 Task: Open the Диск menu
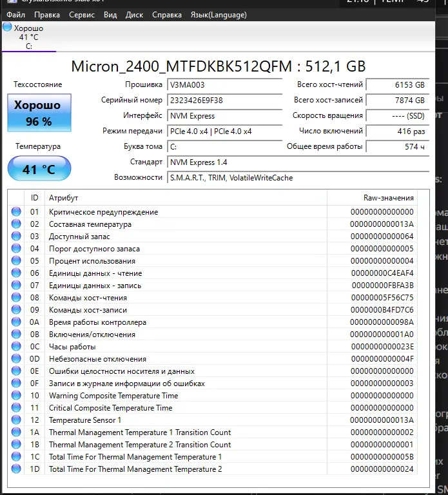135,14
